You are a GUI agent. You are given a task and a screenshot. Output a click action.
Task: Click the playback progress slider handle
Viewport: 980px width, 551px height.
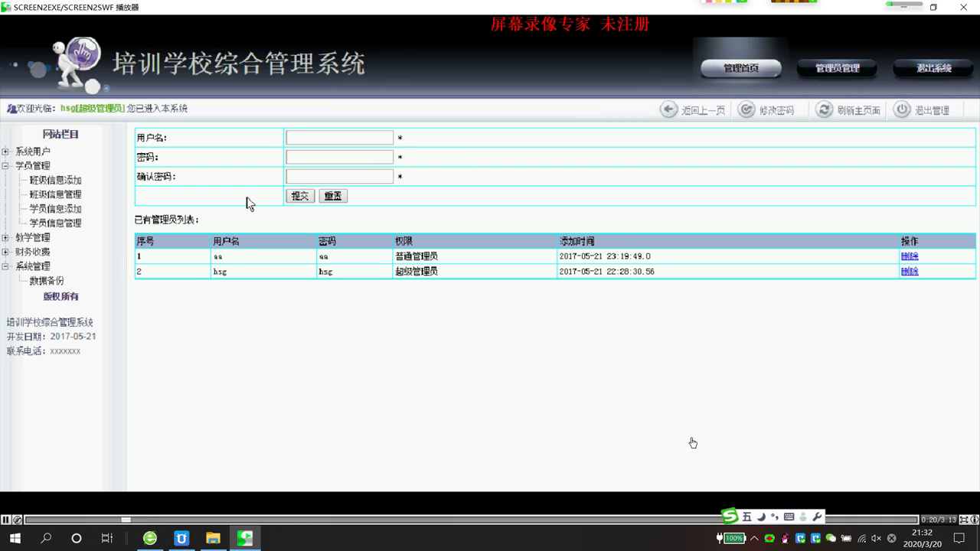126,520
